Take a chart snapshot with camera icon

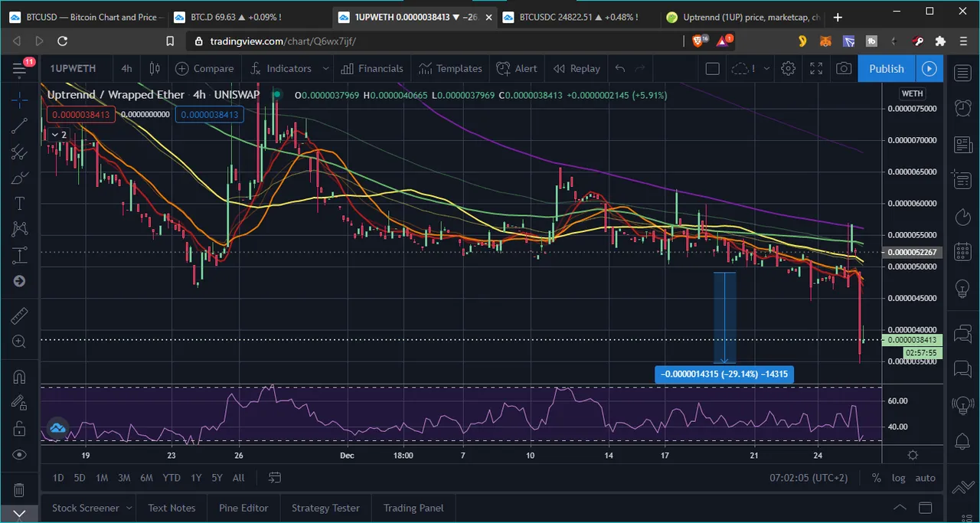[x=844, y=69]
